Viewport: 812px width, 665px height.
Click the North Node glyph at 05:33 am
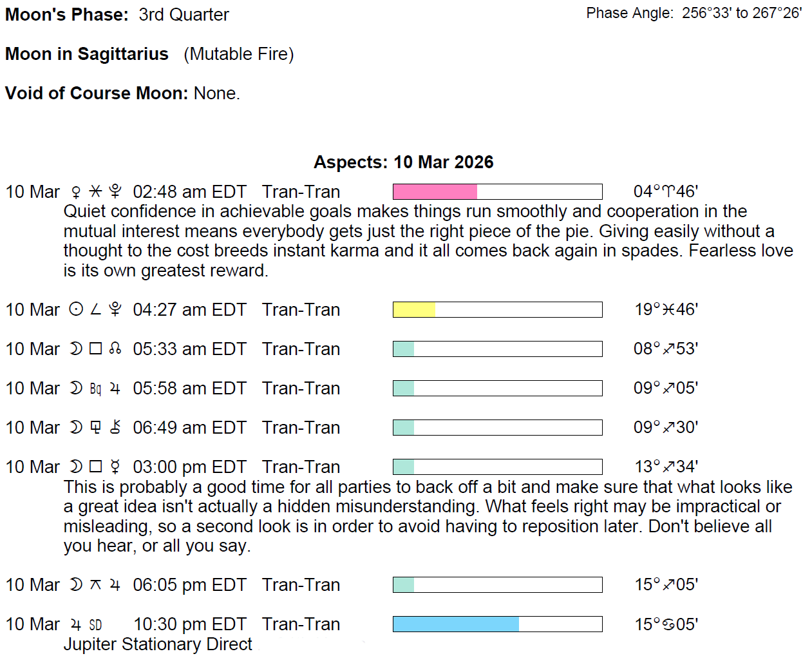(x=115, y=349)
